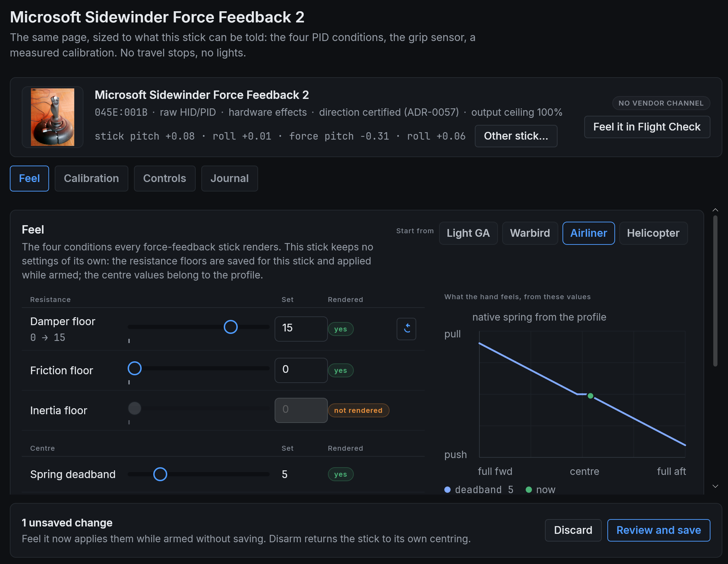Click the not rendered badge for Inertia

[x=358, y=410]
